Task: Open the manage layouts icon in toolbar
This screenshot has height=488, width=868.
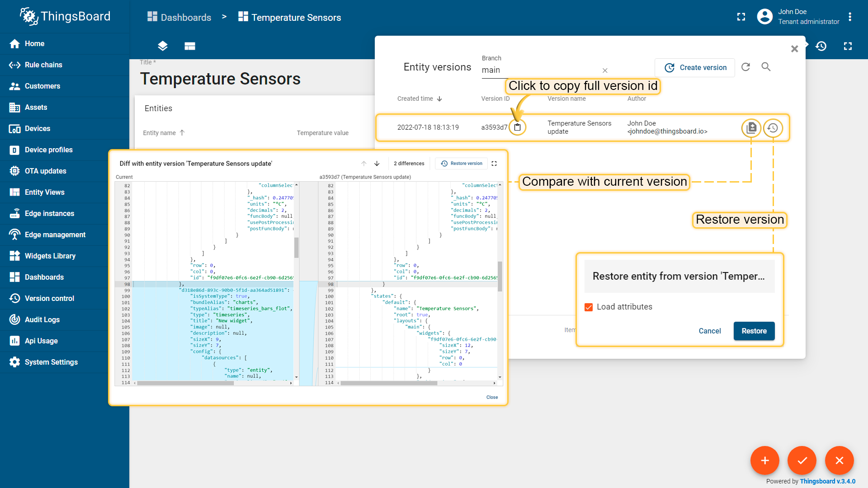Action: coord(190,46)
